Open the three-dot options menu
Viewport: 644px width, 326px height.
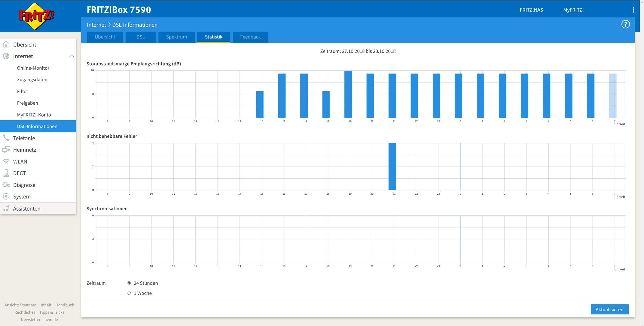click(x=633, y=10)
